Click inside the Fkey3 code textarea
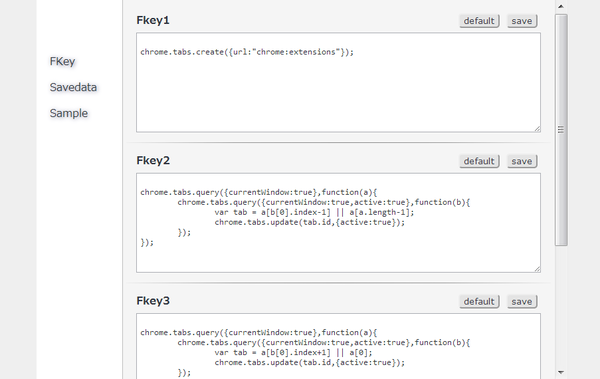600x379 pixels. tap(338, 346)
